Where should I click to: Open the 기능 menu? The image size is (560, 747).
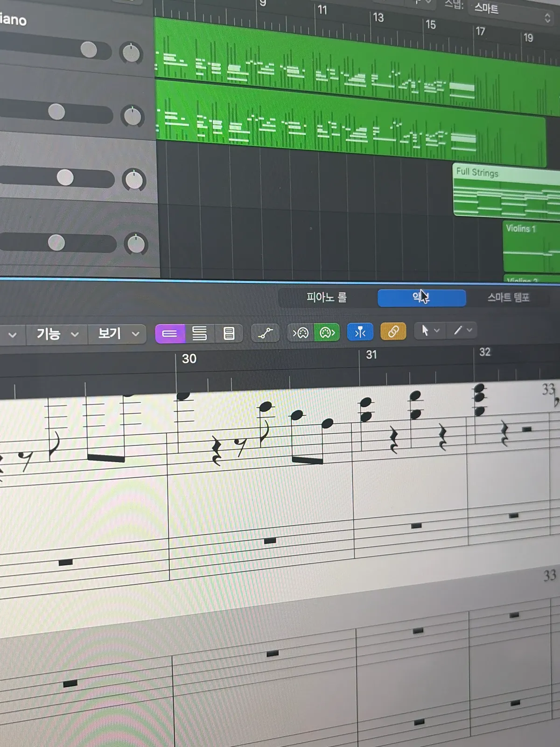click(x=57, y=334)
